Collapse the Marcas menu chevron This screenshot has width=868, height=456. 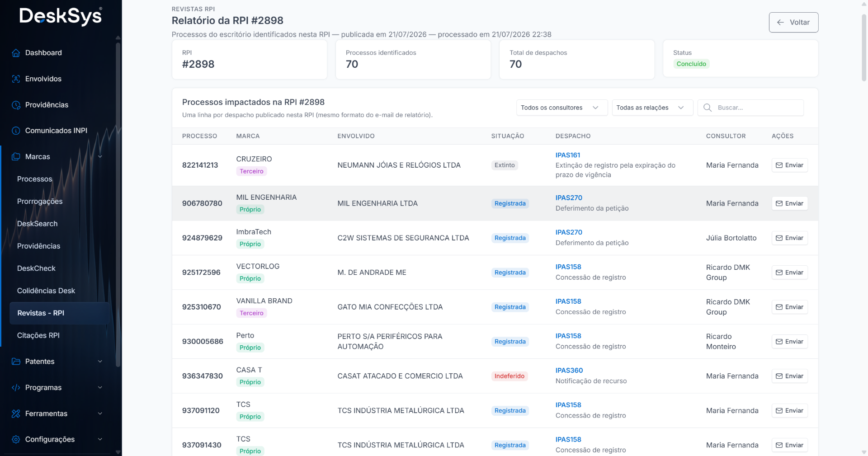pos(100,157)
